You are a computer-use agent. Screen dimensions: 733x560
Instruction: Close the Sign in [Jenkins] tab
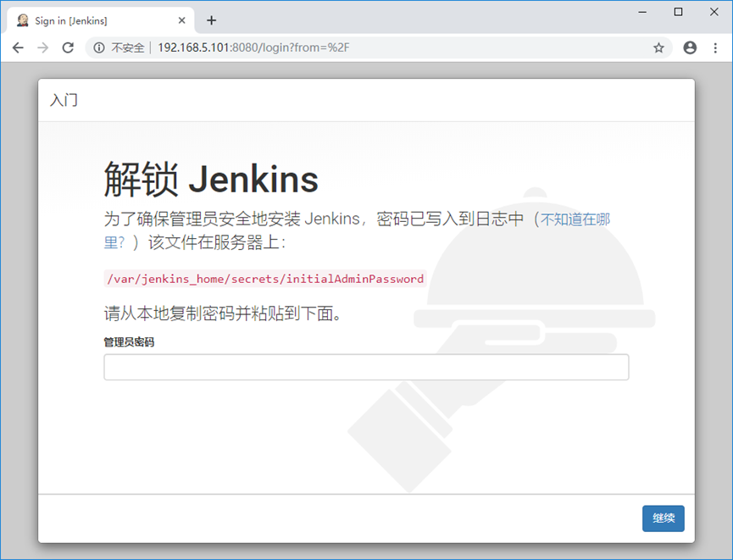182,20
